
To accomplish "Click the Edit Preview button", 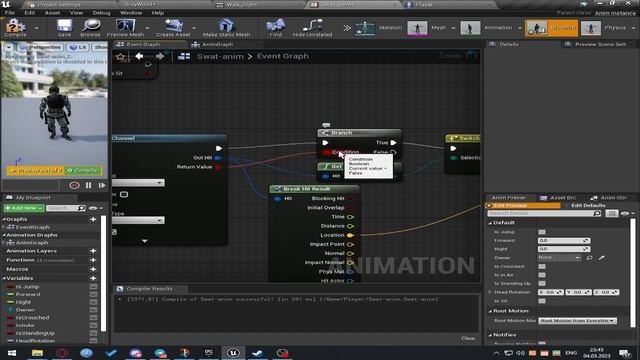I will pos(523,205).
